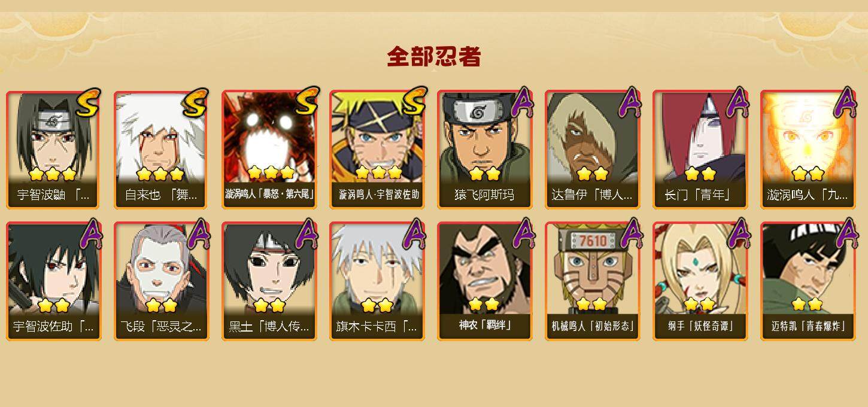Select the 机械鸣人「初始形态」 card
The width and height of the screenshot is (868, 407).
coord(593,281)
